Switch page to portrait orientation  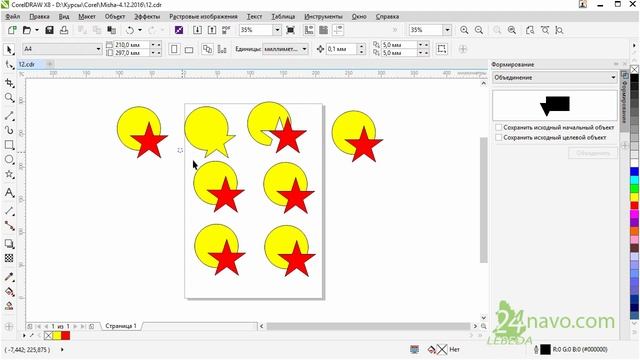174,49
